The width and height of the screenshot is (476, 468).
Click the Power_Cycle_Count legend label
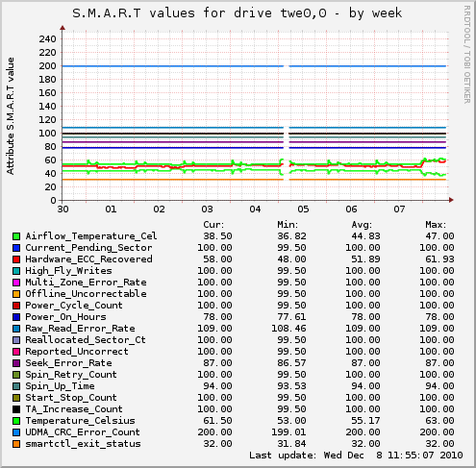tap(74, 306)
